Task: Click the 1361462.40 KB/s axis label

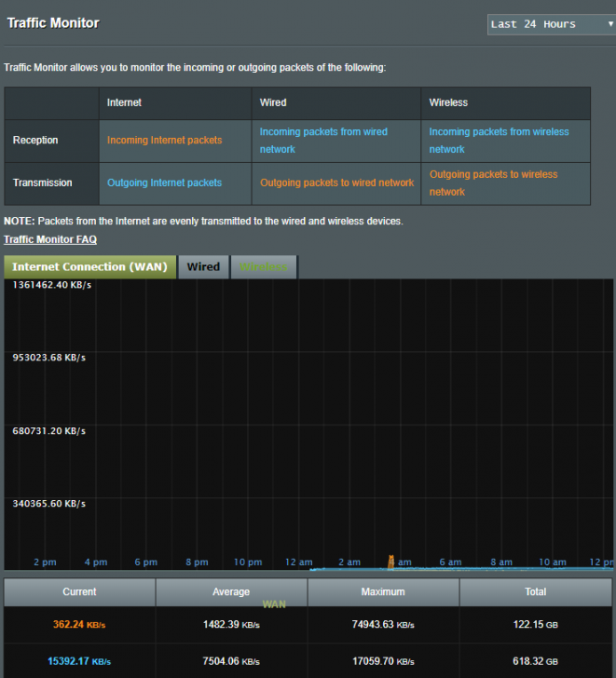Action: tap(52, 285)
